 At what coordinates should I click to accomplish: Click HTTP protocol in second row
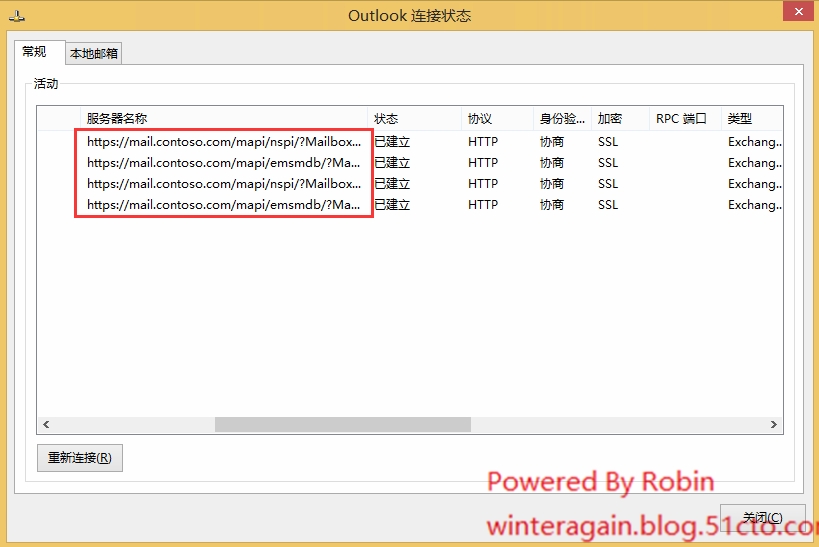click(x=483, y=162)
